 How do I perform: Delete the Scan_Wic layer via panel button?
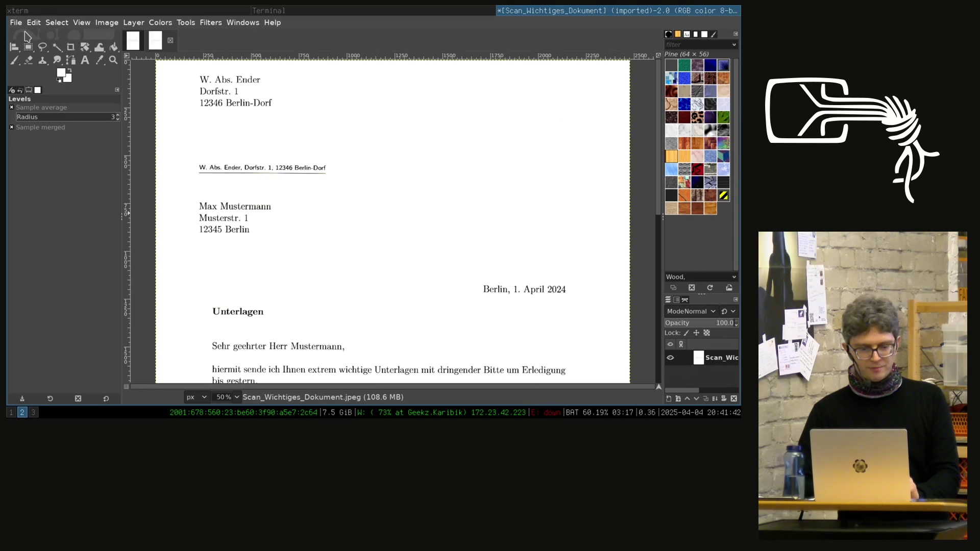click(x=733, y=398)
